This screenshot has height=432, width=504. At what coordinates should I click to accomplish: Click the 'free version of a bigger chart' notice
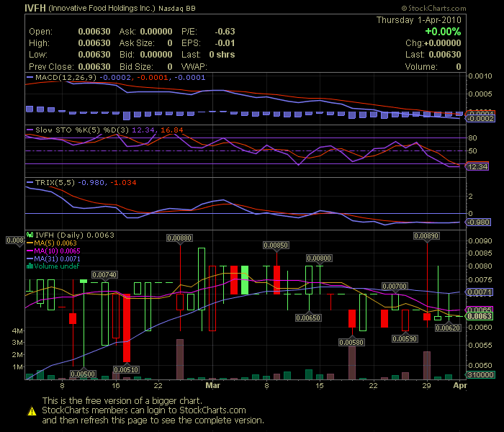pyautogui.click(x=122, y=401)
